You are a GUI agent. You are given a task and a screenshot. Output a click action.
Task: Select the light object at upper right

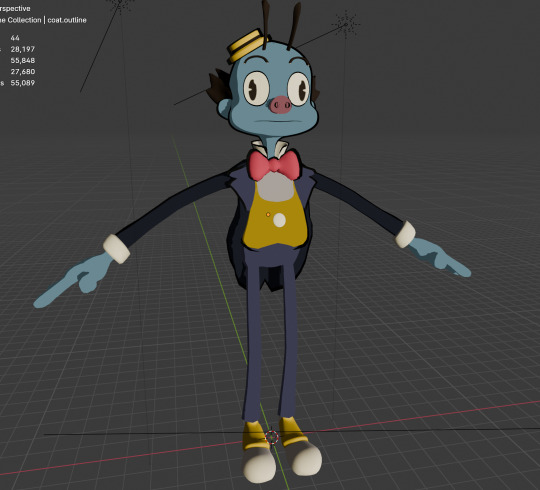pos(346,24)
